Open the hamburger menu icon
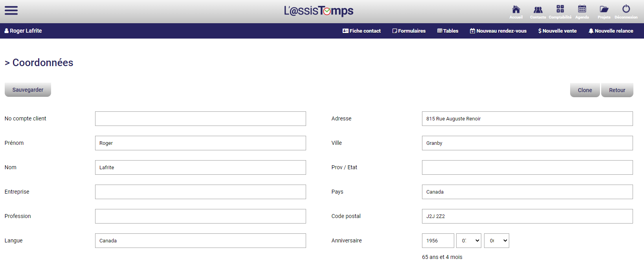 (x=11, y=10)
